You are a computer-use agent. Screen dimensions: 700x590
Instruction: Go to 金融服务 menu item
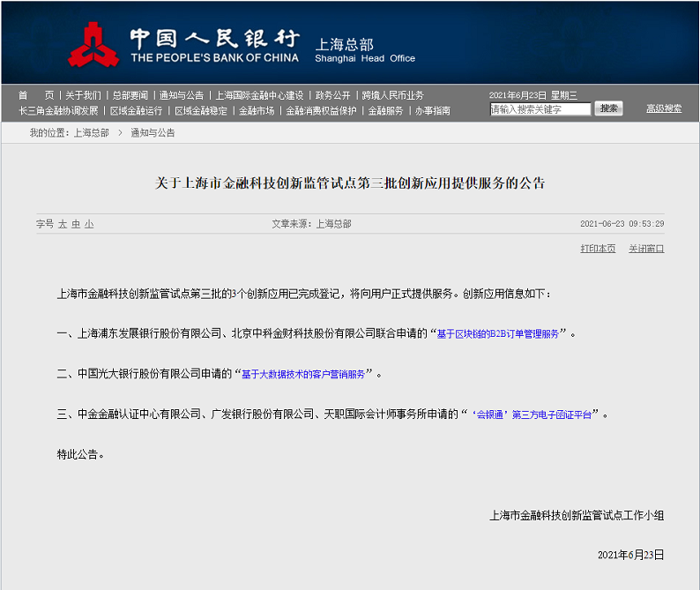(385, 110)
